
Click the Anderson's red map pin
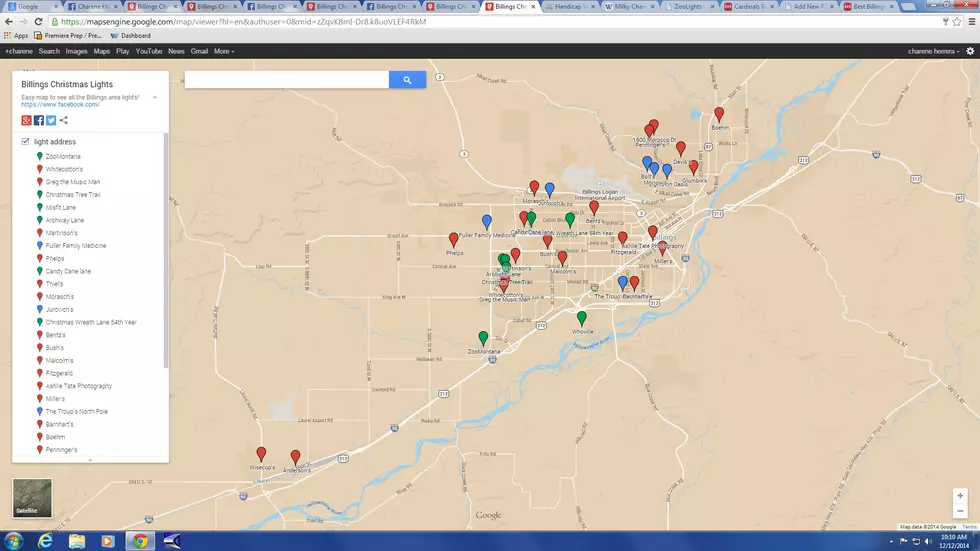click(x=296, y=457)
